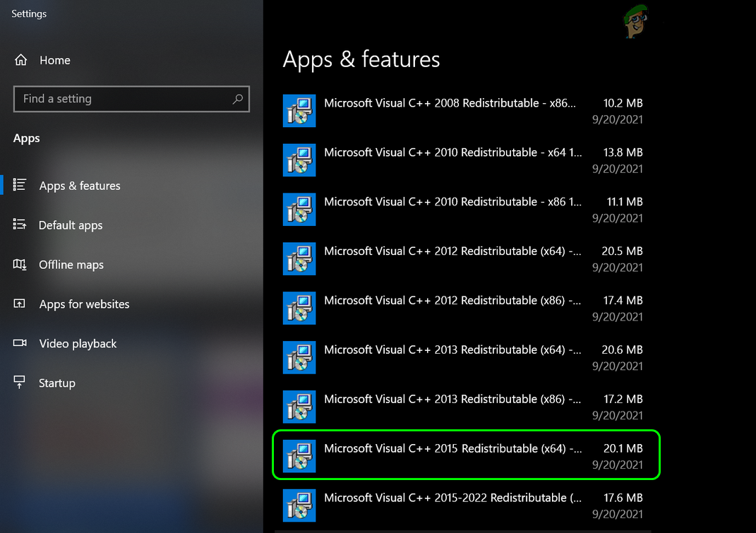756x533 pixels.
Task: Click the Visual C++ 2012 (x86) installer icon
Action: pyautogui.click(x=299, y=308)
